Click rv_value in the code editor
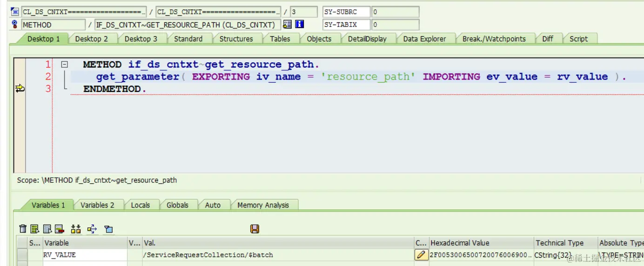 582,77
